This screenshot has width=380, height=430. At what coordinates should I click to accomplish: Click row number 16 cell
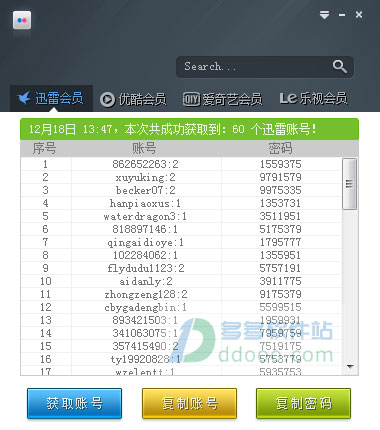click(46, 359)
